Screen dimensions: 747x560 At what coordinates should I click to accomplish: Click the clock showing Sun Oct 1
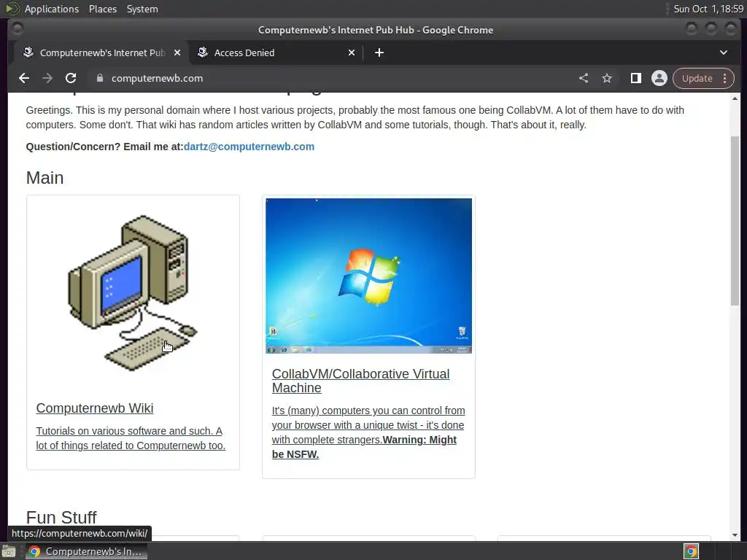pos(708,9)
